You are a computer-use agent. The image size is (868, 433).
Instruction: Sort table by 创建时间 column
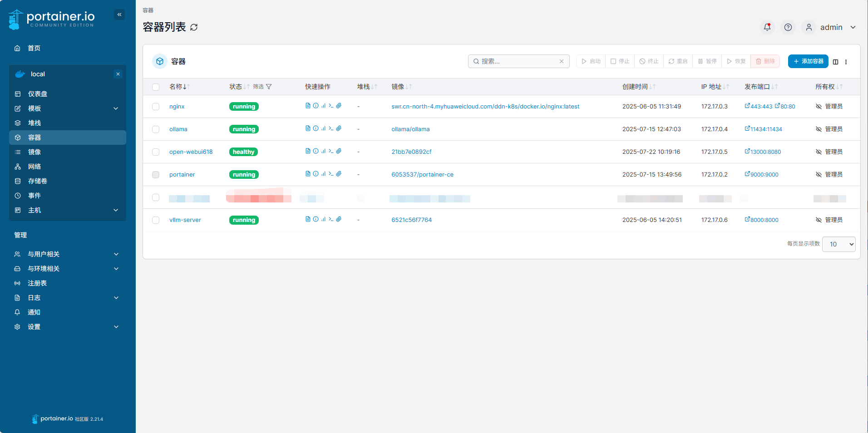639,87
